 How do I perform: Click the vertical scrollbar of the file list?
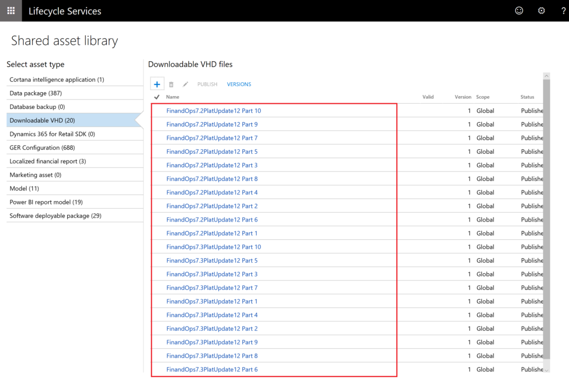click(546, 222)
